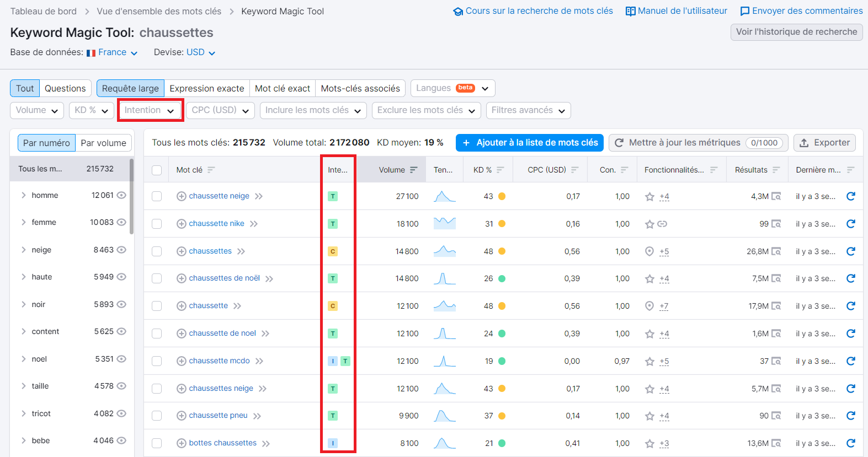Select the Tout tab
The image size is (868, 457).
point(25,88)
